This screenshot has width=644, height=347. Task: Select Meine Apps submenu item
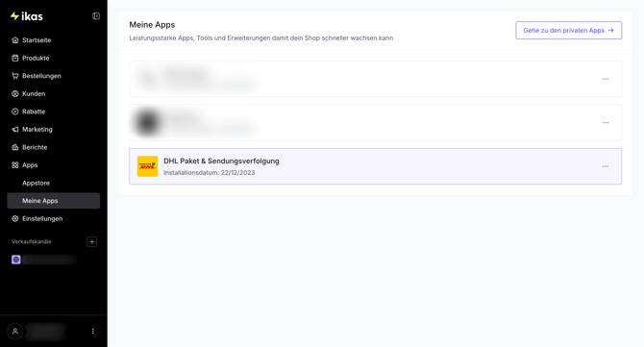tap(54, 201)
